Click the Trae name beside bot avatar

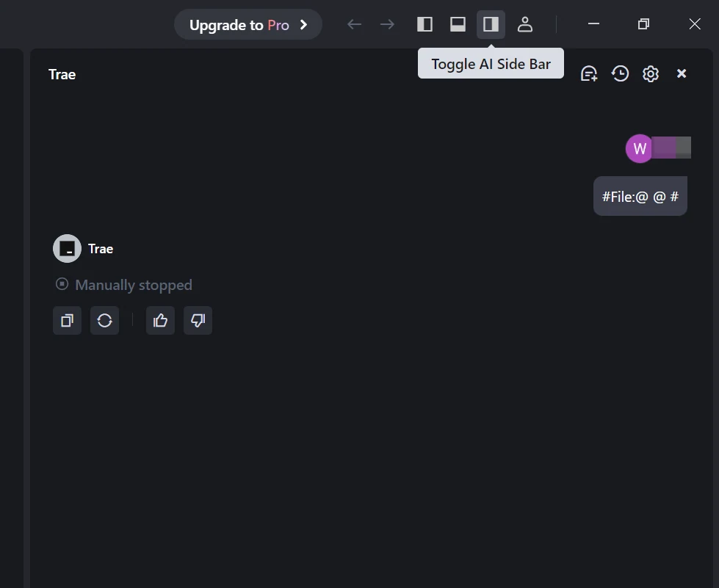click(101, 249)
